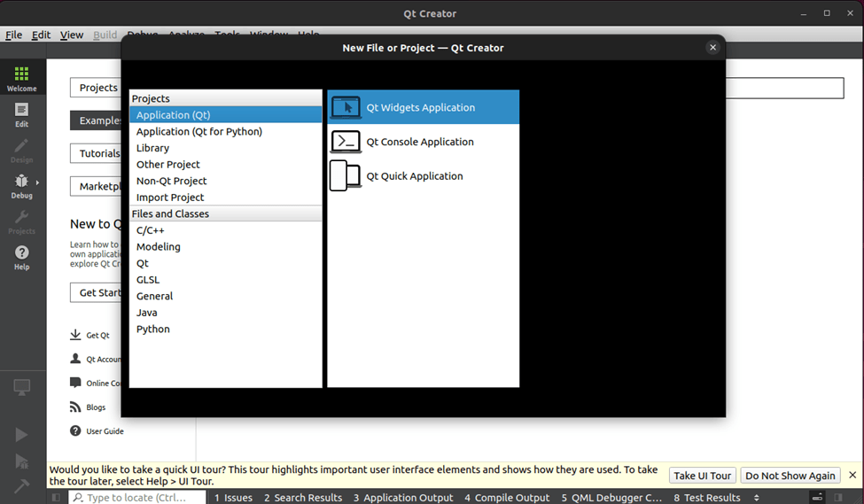Toggle the right sidebar icon
Screen dimensions: 864x504
(x=838, y=498)
